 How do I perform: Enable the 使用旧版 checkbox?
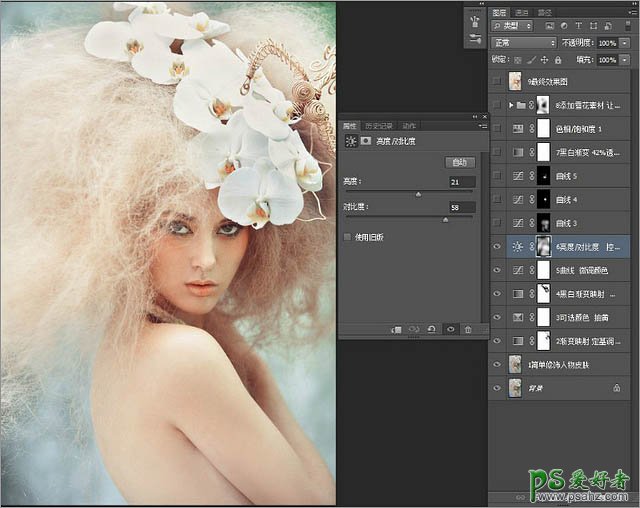click(x=347, y=237)
